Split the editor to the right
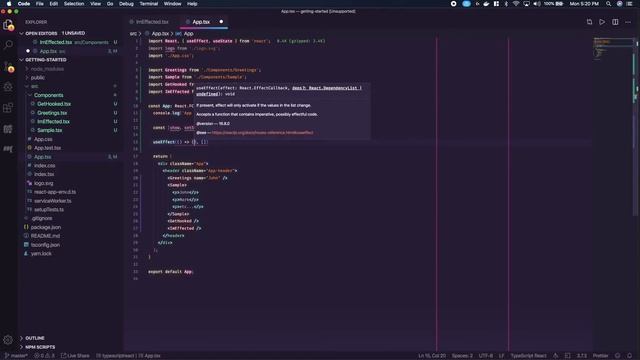This screenshot has height=360, width=640. pos(615,22)
